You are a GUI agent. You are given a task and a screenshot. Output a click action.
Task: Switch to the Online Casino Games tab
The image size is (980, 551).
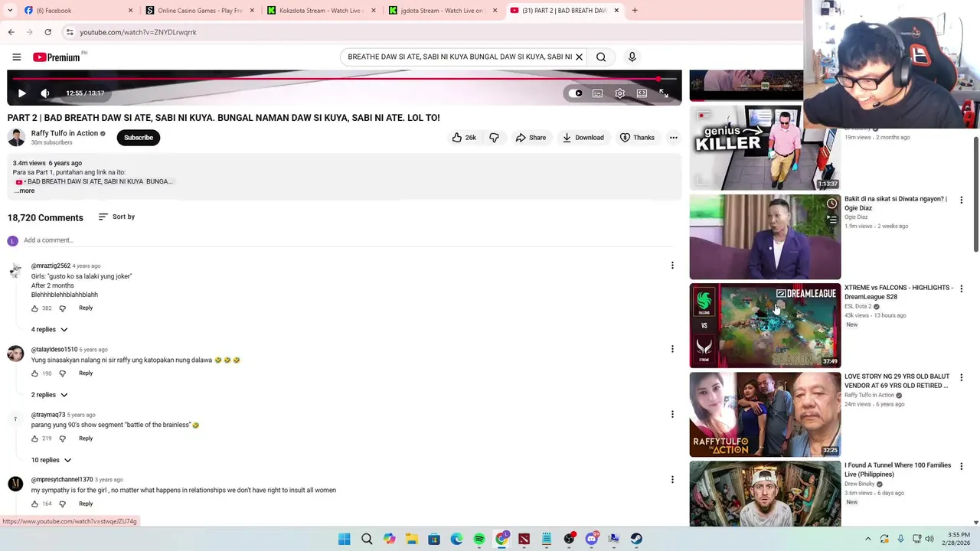click(199, 11)
